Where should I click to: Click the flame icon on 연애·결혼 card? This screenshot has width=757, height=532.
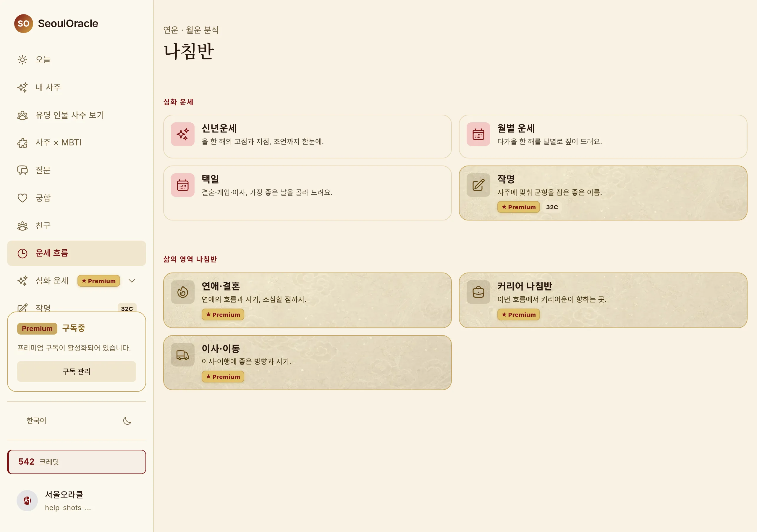(x=183, y=292)
